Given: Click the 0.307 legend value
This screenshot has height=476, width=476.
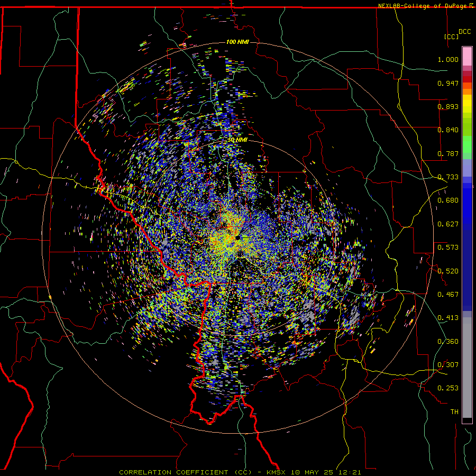Looking at the screenshot, I should [448, 365].
